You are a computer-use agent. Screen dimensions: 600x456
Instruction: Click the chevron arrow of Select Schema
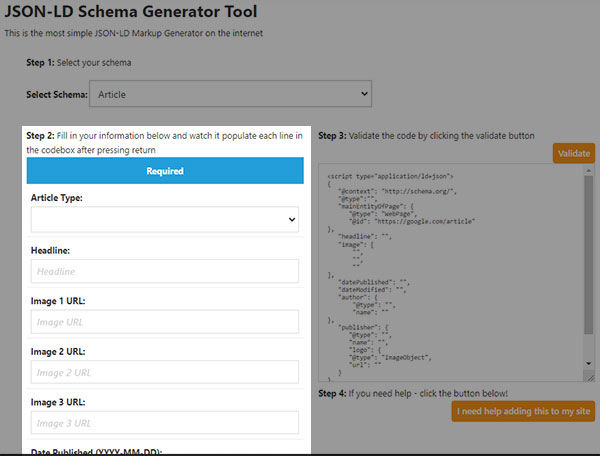coord(364,94)
